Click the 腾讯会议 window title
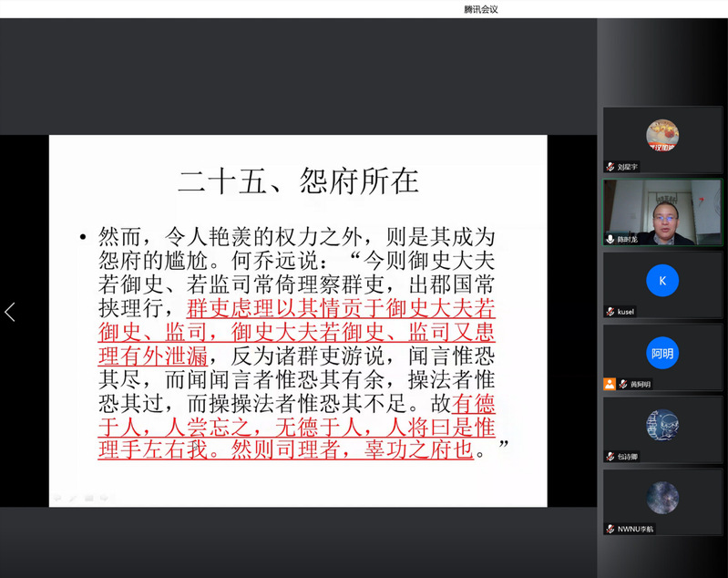 pos(480,9)
